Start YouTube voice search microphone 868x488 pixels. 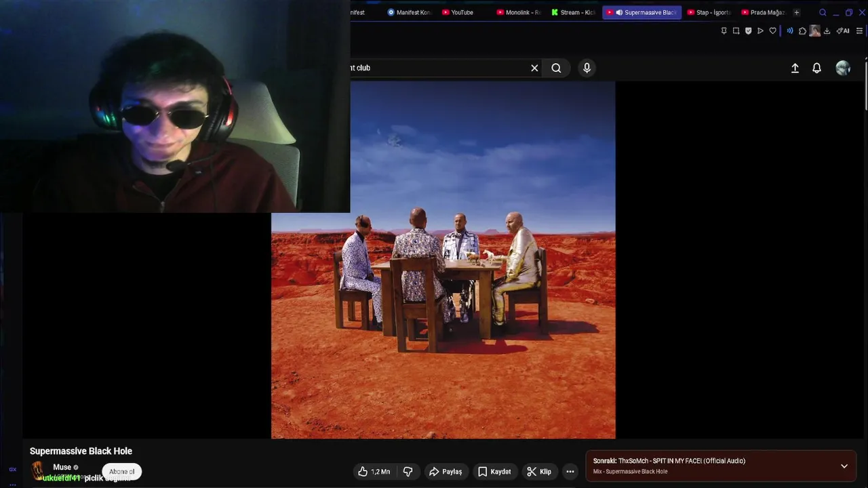click(587, 68)
